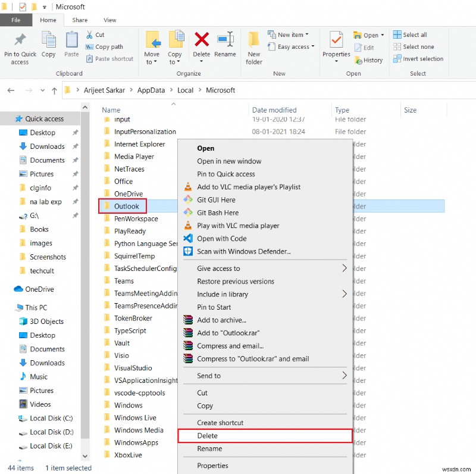Select the Cut icon in the Clipboard group
This screenshot has width=476, height=474.
tap(90, 35)
